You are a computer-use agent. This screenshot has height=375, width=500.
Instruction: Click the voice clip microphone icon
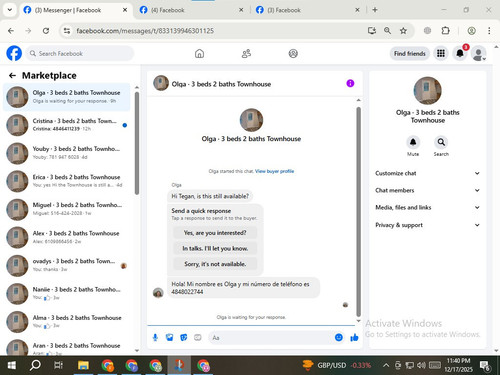[155, 338]
